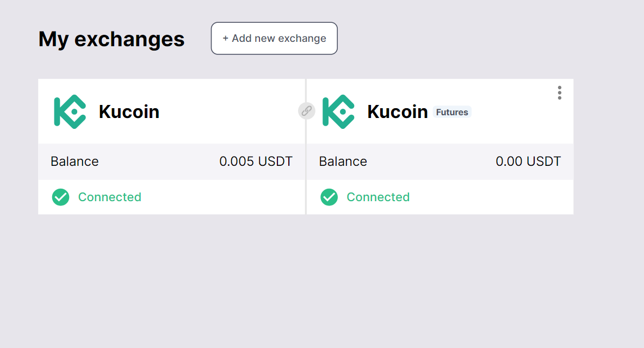
Task: Click the 0.00 USDT balance value
Action: [x=528, y=161]
